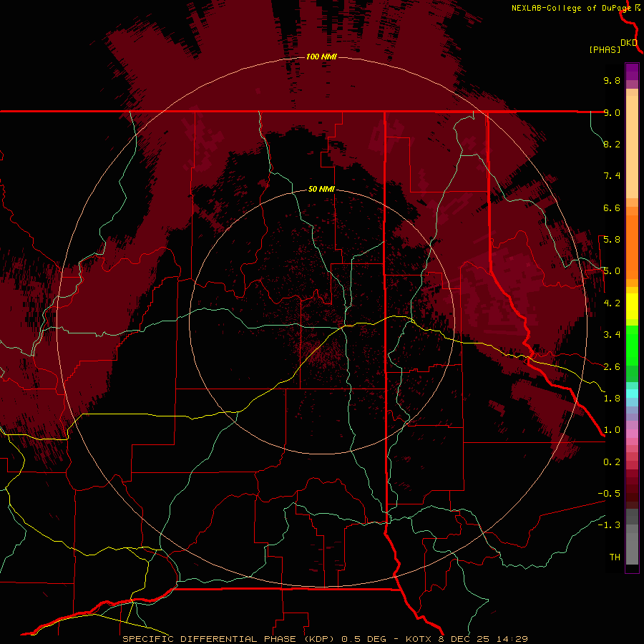Click the 6.6 value on the scale

tap(612, 208)
